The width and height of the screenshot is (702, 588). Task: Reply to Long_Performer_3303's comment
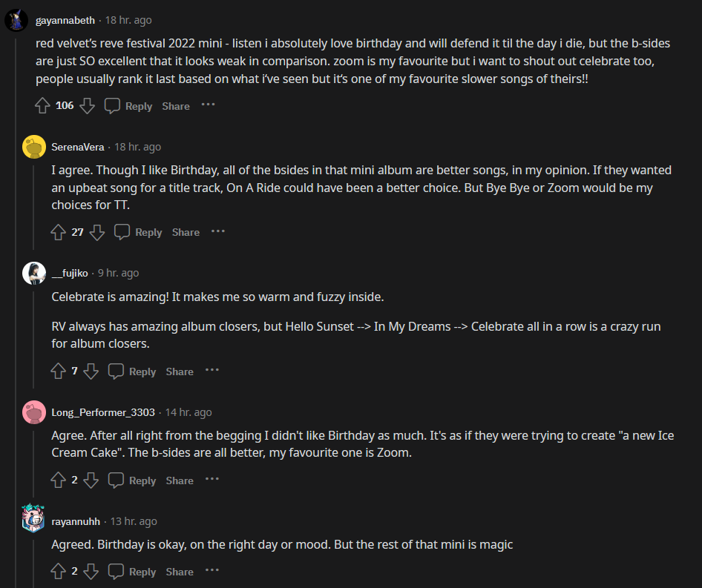pos(133,480)
